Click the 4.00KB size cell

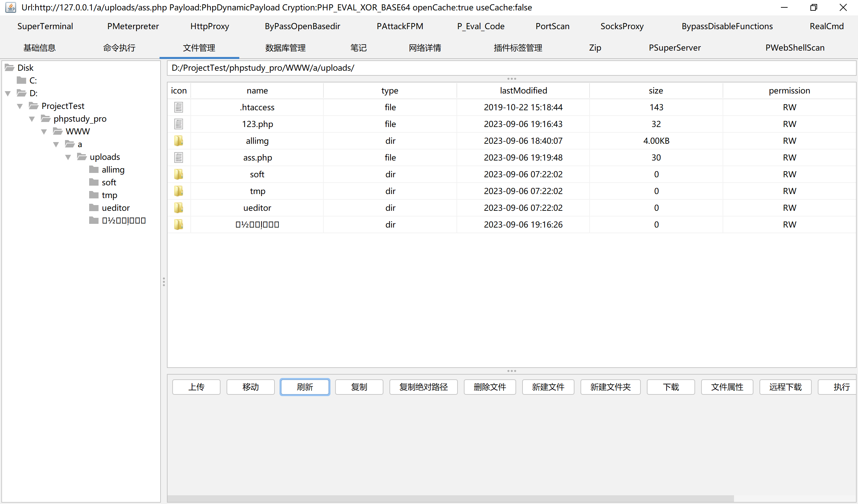click(x=656, y=141)
